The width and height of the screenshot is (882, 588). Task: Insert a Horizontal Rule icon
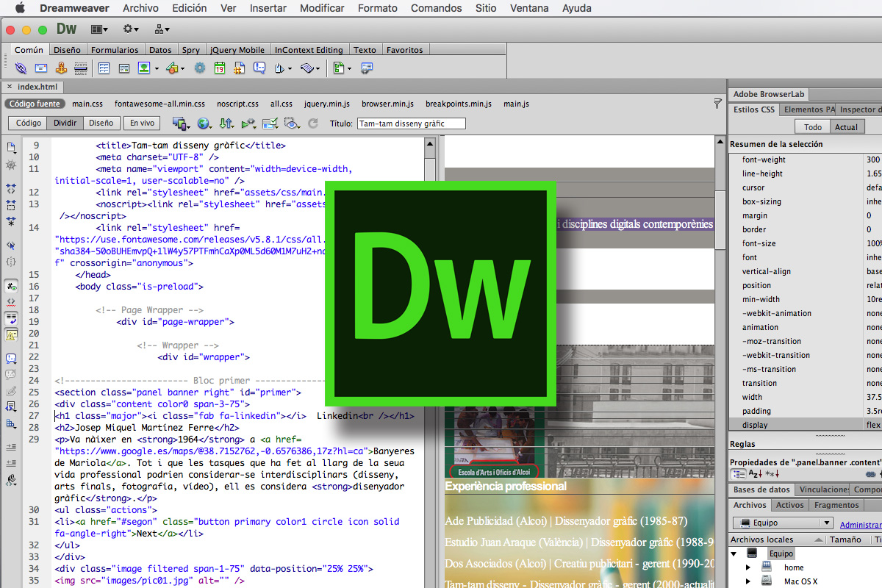point(81,68)
